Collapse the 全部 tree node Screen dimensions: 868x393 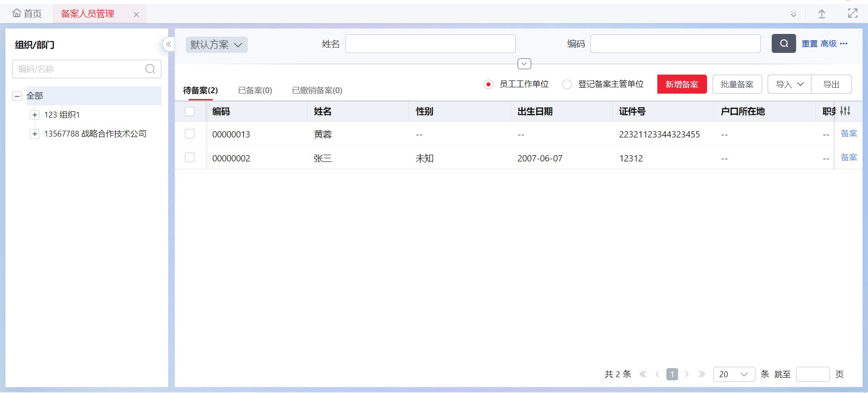point(17,96)
